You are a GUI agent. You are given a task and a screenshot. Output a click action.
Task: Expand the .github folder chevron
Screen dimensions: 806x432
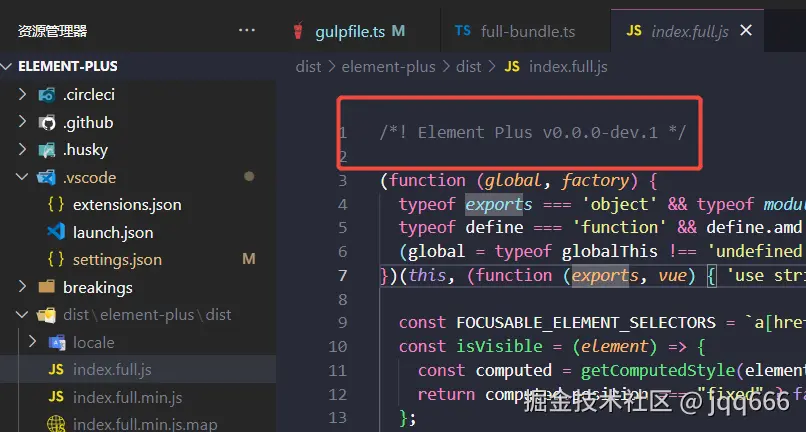click(22, 122)
